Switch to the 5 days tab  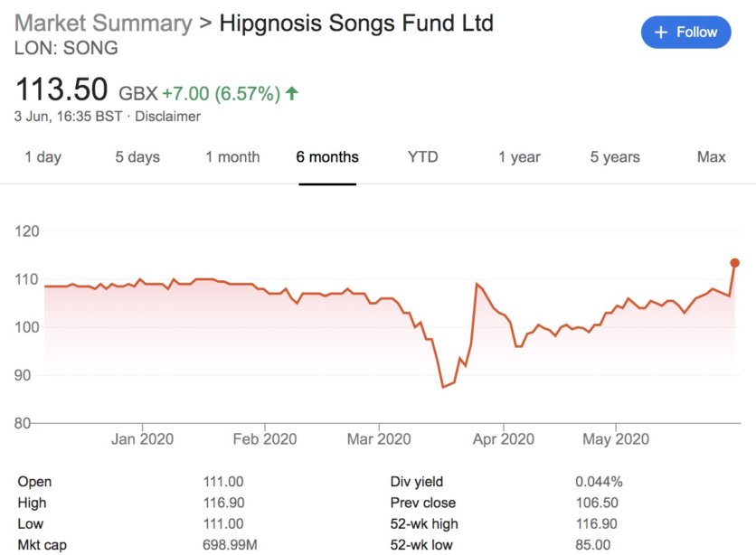pyautogui.click(x=137, y=157)
